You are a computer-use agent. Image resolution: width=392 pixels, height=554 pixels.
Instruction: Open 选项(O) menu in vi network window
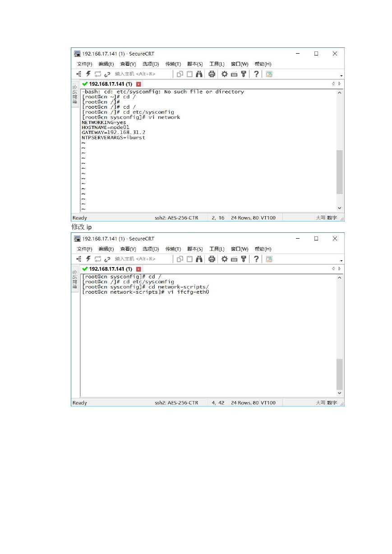[x=151, y=64]
